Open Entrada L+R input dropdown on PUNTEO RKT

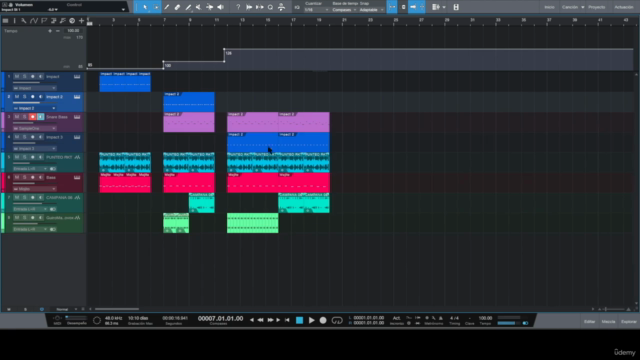coord(30,169)
